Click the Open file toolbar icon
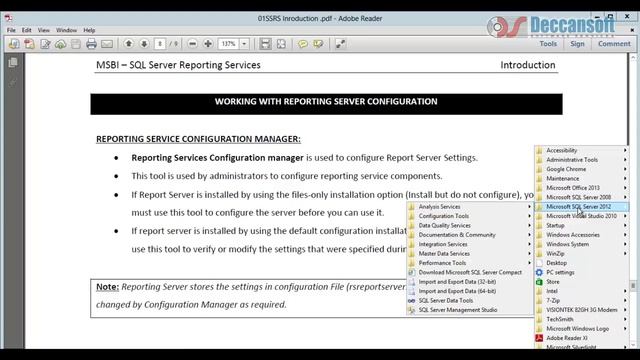The image size is (640, 360). 14,44
